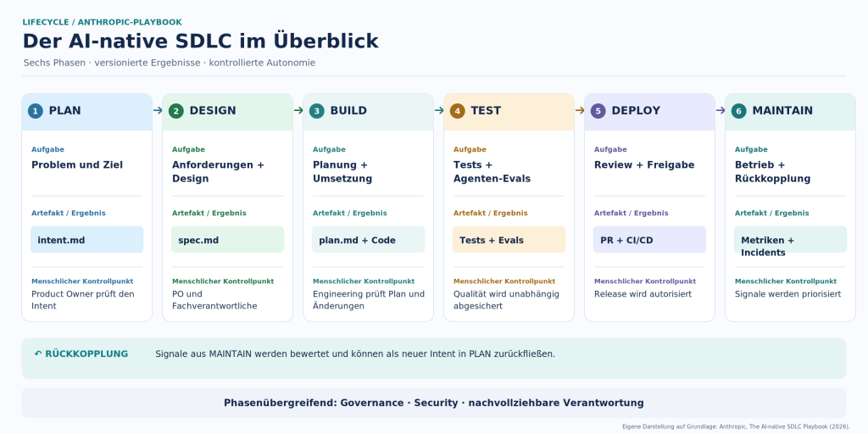Click the subtitle starting with 'Sechs Phasen'
868x434 pixels.
coord(170,63)
